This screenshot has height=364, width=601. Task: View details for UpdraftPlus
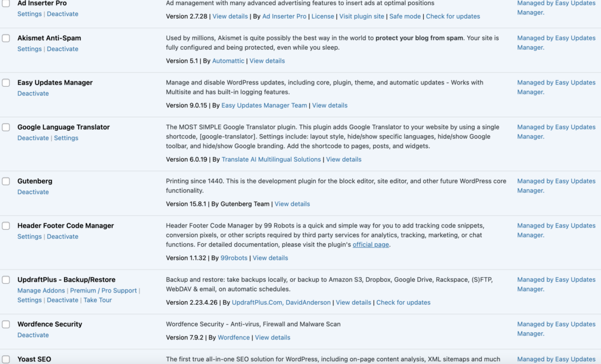click(x=353, y=302)
